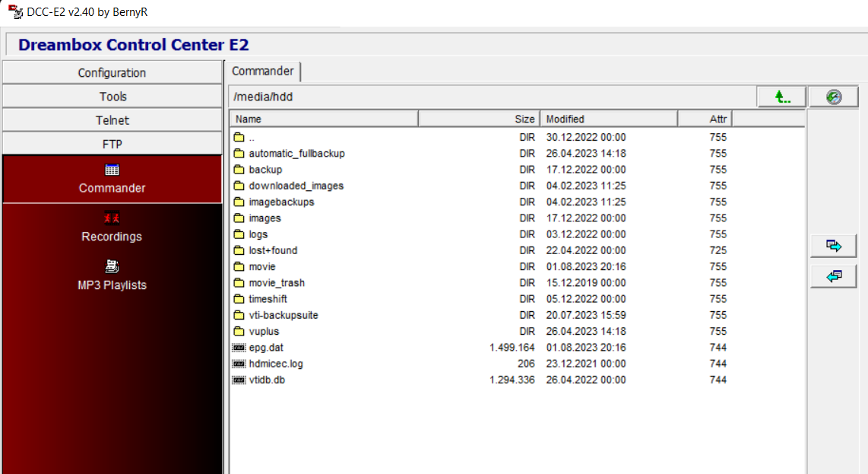Open the Configuration panel button
868x474 pixels.
[112, 72]
